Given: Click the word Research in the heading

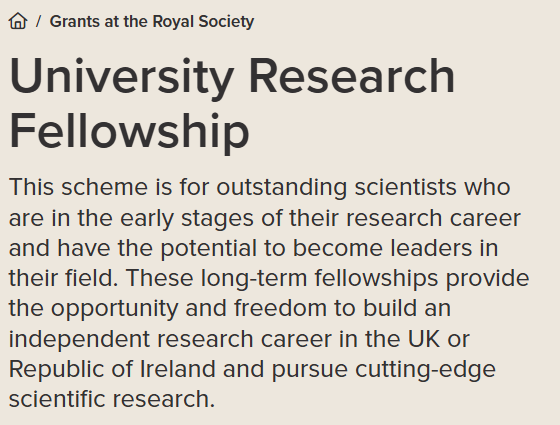Looking at the screenshot, I should (x=351, y=76).
